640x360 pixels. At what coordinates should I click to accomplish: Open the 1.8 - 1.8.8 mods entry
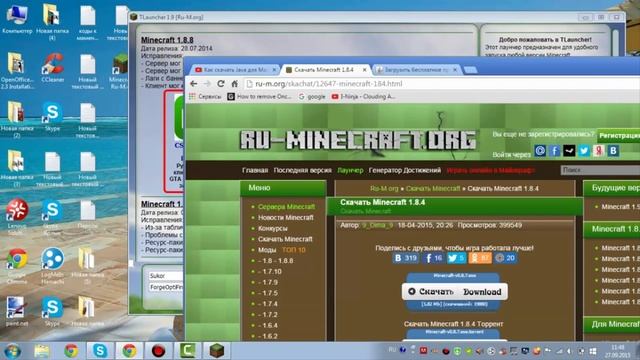276,261
